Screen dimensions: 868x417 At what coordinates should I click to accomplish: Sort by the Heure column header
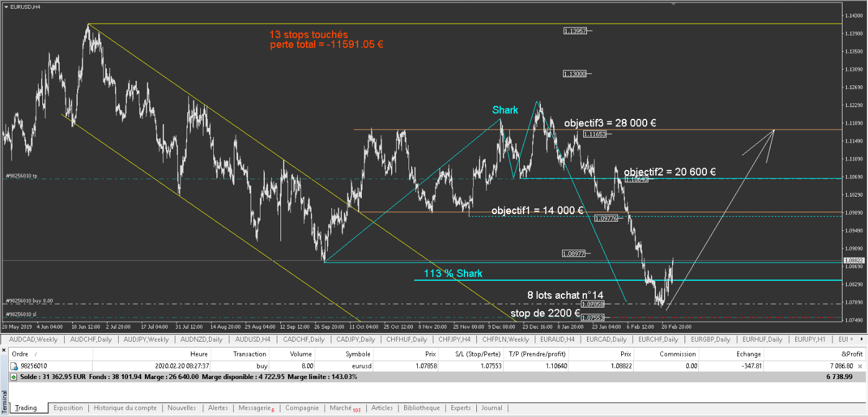point(152,354)
